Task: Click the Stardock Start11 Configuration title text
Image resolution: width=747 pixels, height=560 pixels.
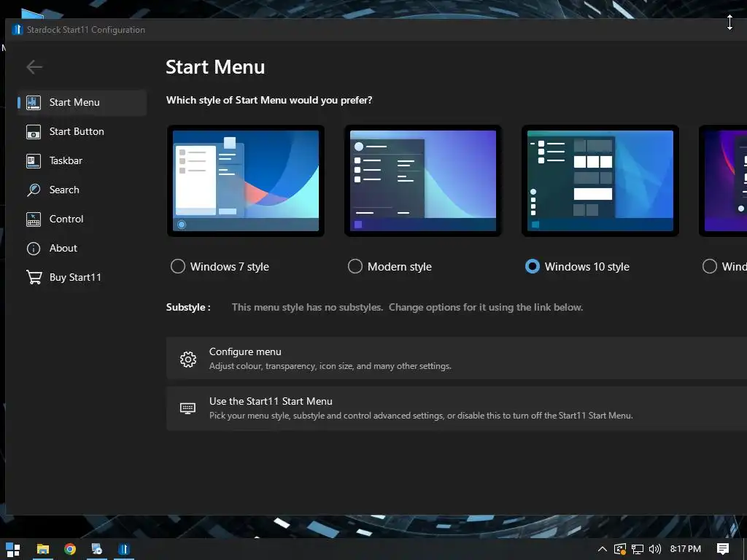Action: coord(86,29)
